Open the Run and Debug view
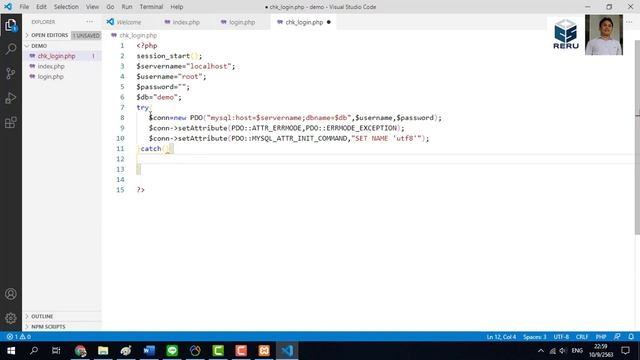Screen dimensions: 640x360 tap(11, 98)
